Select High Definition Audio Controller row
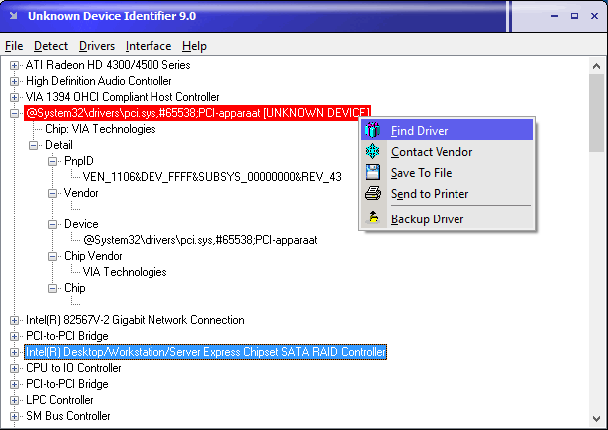The height and width of the screenshot is (430, 608). coord(98,81)
